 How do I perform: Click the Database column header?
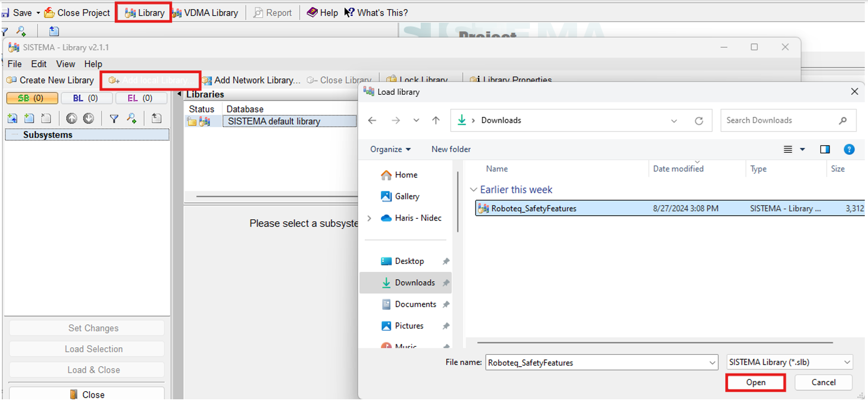245,109
